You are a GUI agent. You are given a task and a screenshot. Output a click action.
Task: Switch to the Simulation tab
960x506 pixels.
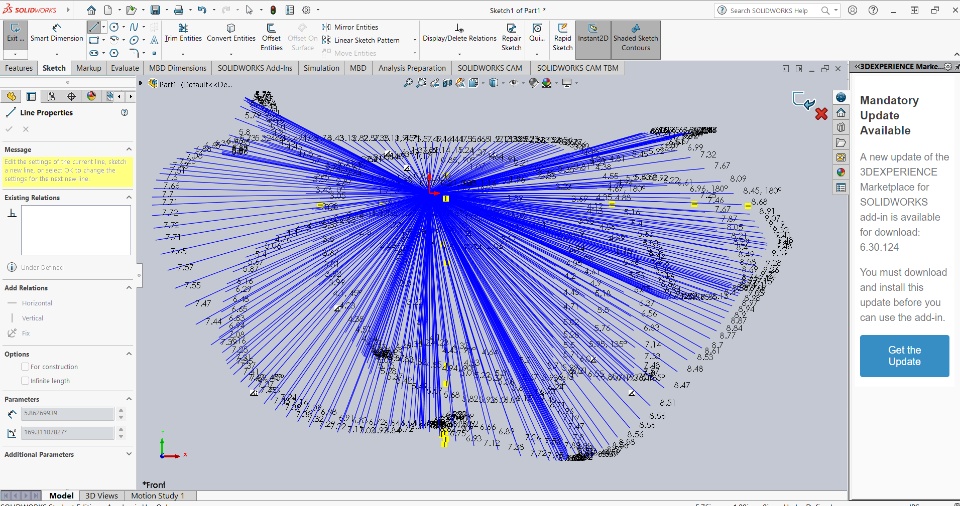coord(321,68)
